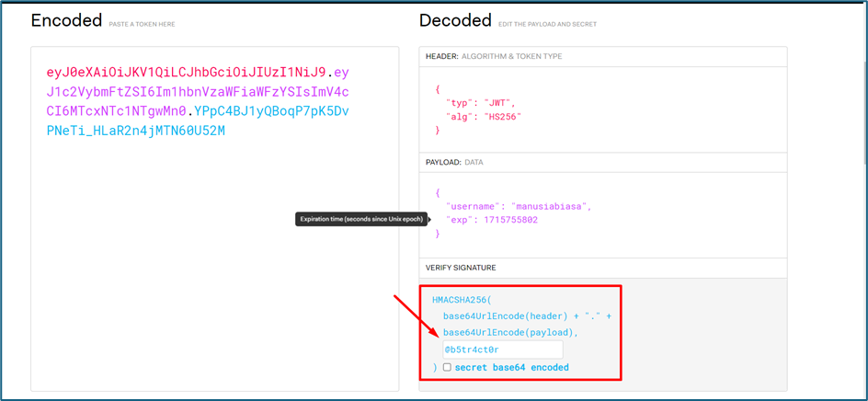Click the HEADER: ALGORITHM & TOKEN TYPE label
The width and height of the screenshot is (868, 401).
(494, 56)
